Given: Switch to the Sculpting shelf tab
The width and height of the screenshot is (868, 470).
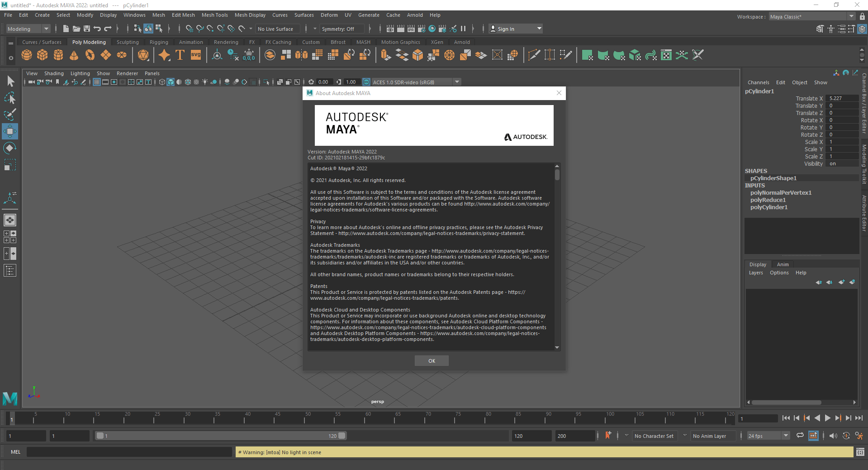Looking at the screenshot, I should coord(128,42).
